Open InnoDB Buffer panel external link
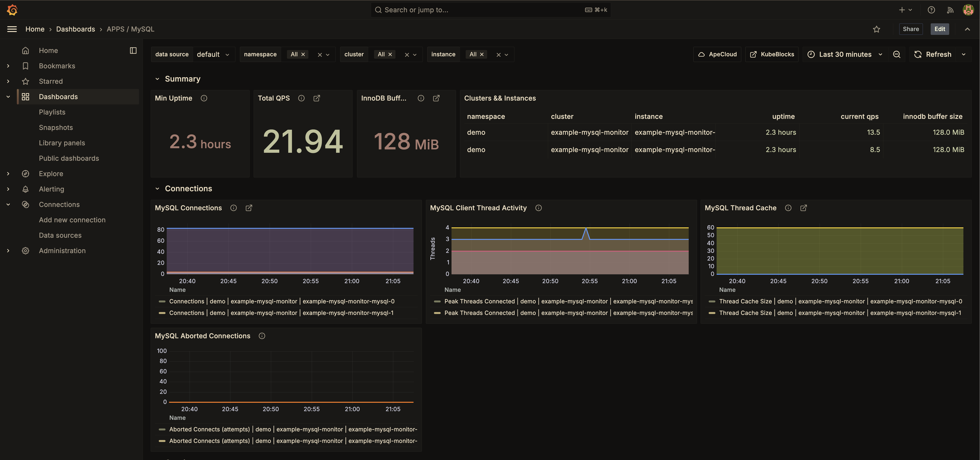 pos(436,98)
